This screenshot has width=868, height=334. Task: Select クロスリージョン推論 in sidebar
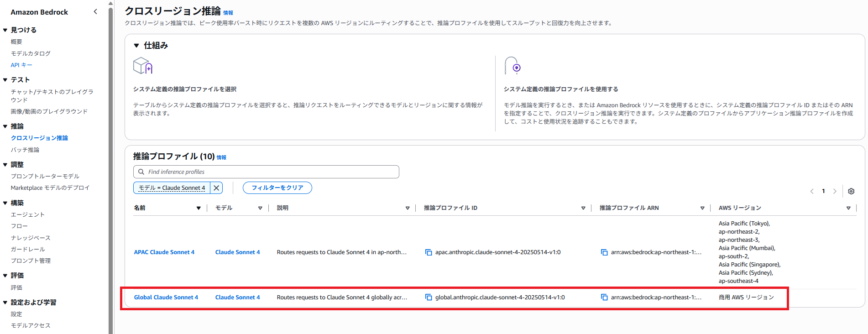coord(39,138)
